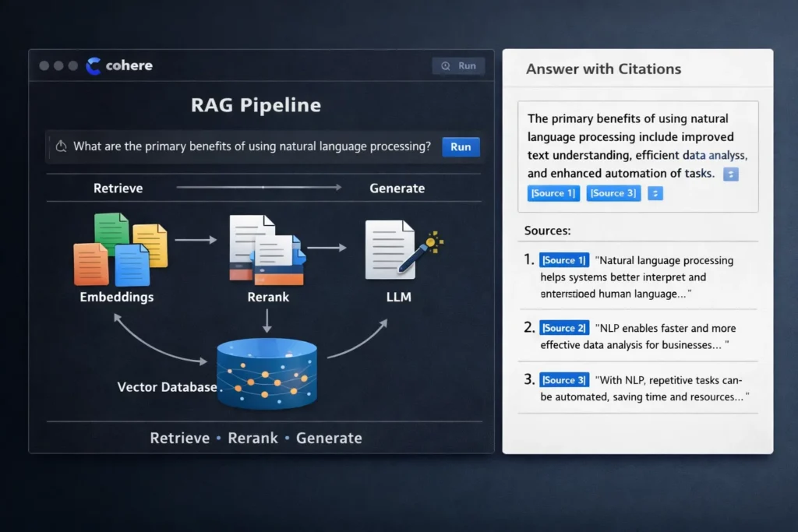Click the progress bar between Retrieve and Generate
798x532 pixels.
pos(257,187)
